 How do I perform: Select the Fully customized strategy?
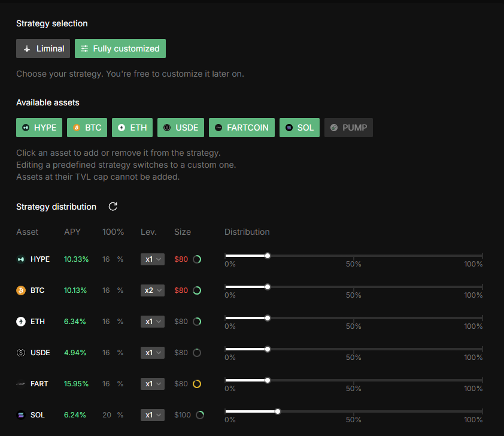pos(120,49)
